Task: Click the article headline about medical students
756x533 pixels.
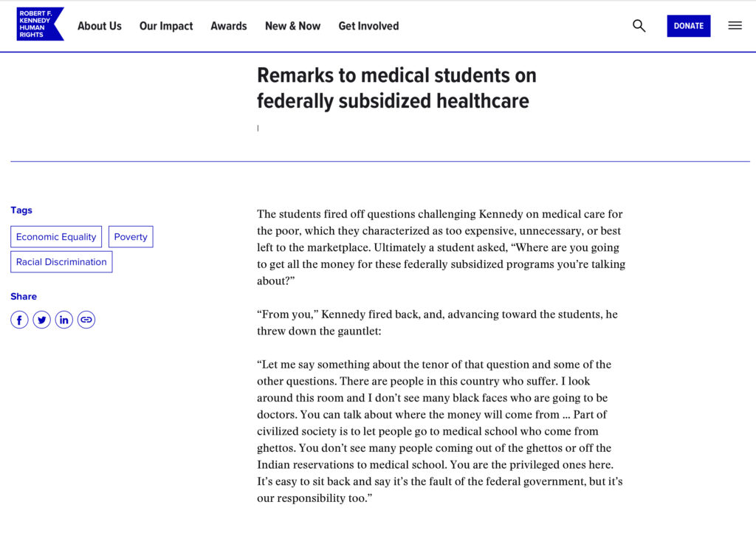Action: 396,88
